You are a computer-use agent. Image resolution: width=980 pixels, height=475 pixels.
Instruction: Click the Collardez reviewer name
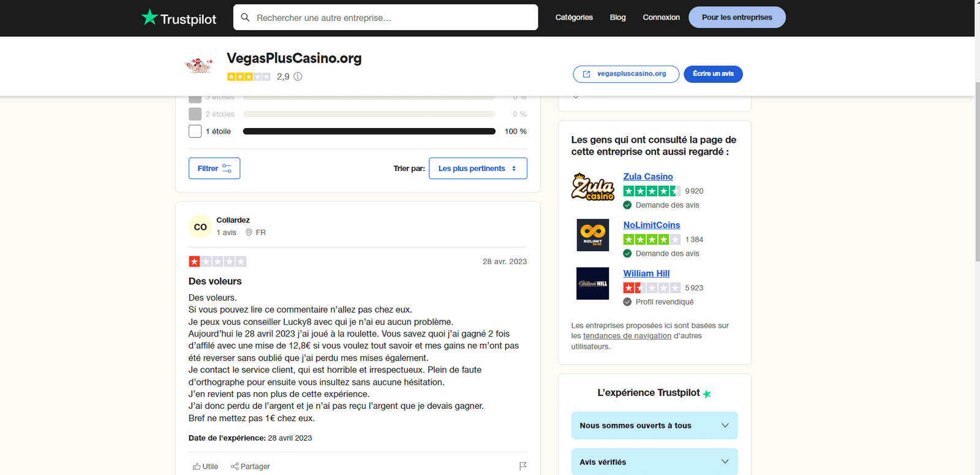coord(233,220)
